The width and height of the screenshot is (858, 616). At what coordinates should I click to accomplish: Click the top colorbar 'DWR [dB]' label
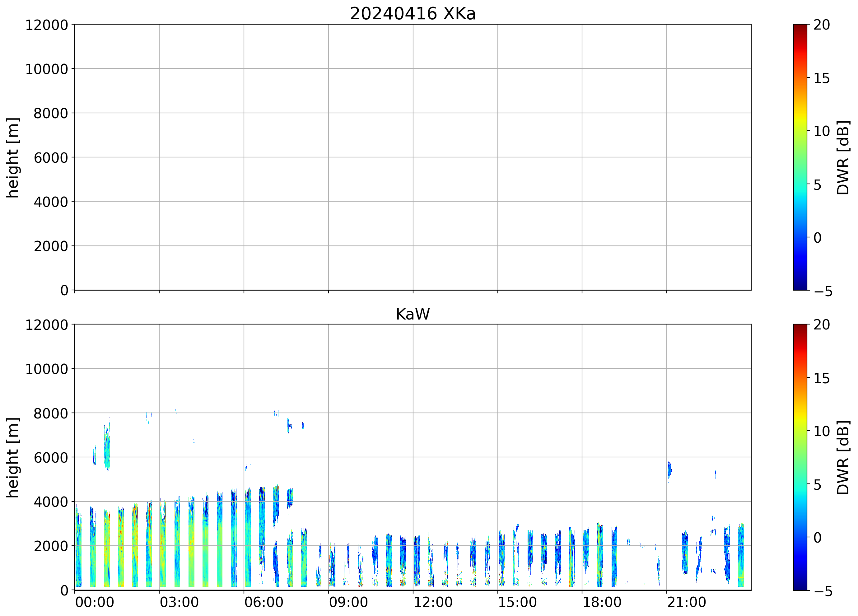pyautogui.click(x=843, y=157)
